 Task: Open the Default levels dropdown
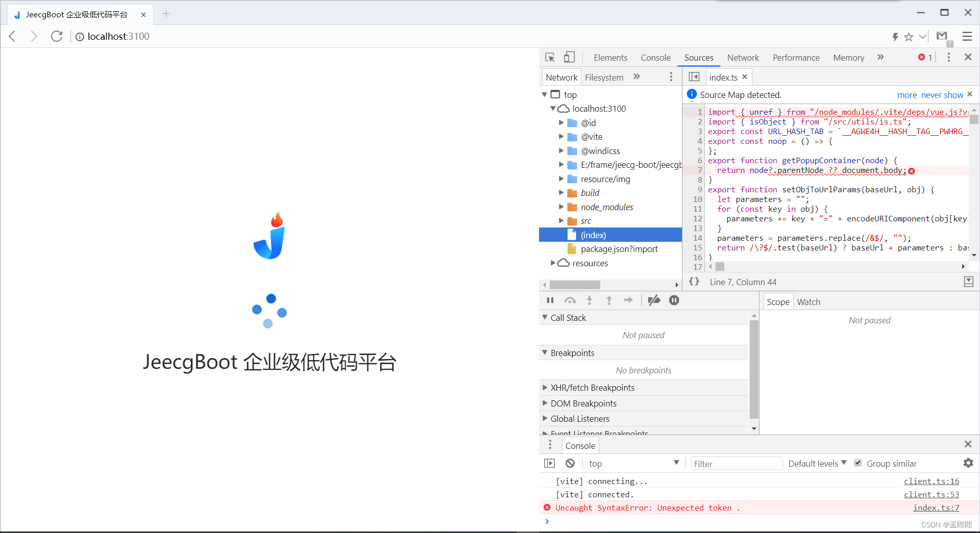pos(816,463)
